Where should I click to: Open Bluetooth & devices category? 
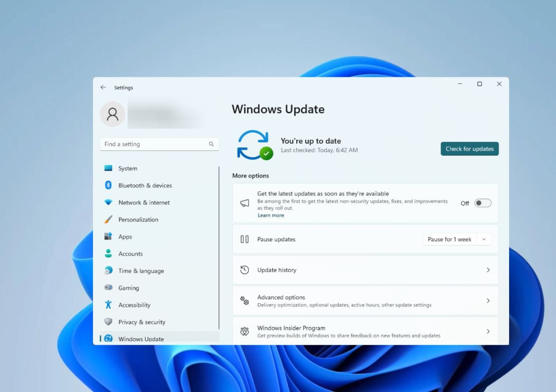(x=159, y=185)
